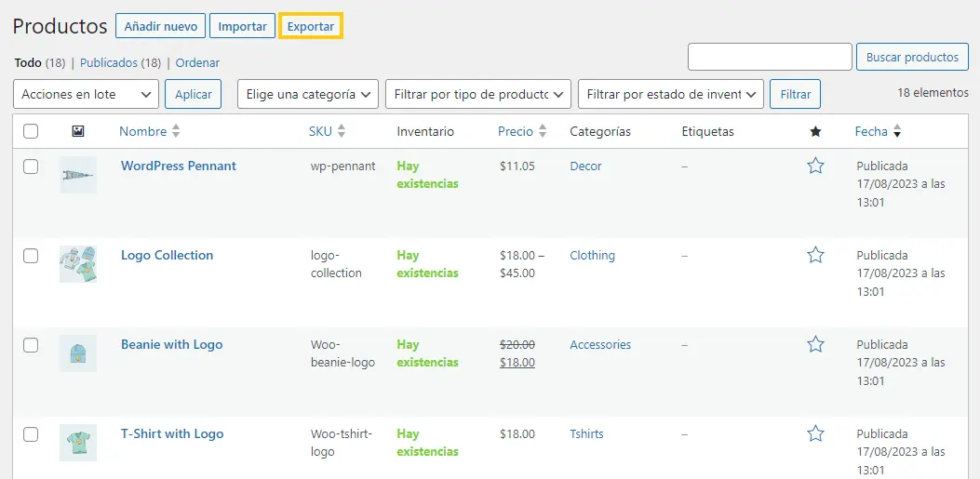
Task: Click the struck-through $20.00 price
Action: click(x=517, y=345)
